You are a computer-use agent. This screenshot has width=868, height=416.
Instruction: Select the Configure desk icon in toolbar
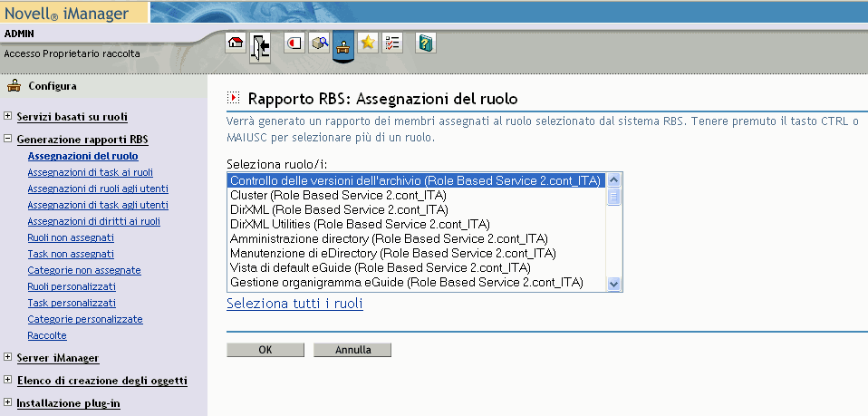point(343,46)
